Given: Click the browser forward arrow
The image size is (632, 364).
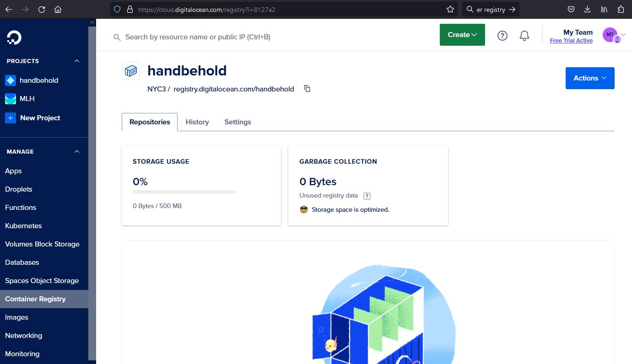Looking at the screenshot, I should tap(25, 9).
